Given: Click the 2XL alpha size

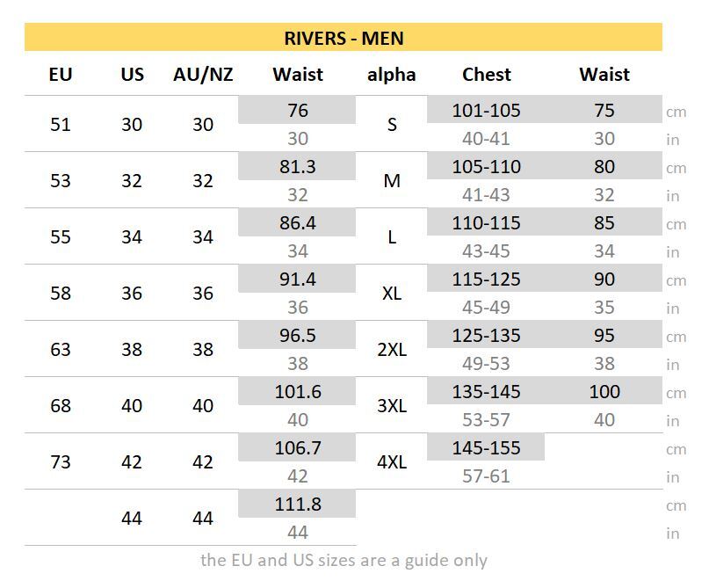Looking at the screenshot, I should click(392, 350).
